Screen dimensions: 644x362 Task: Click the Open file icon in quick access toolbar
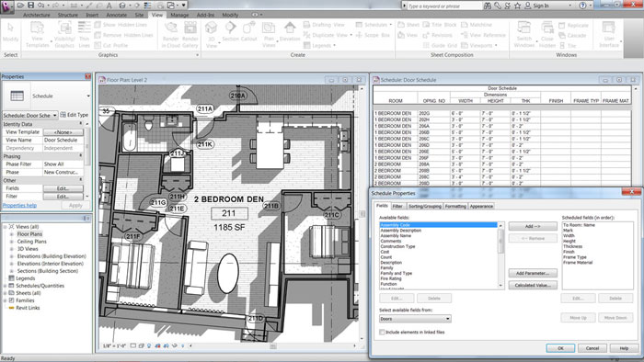click(20, 6)
